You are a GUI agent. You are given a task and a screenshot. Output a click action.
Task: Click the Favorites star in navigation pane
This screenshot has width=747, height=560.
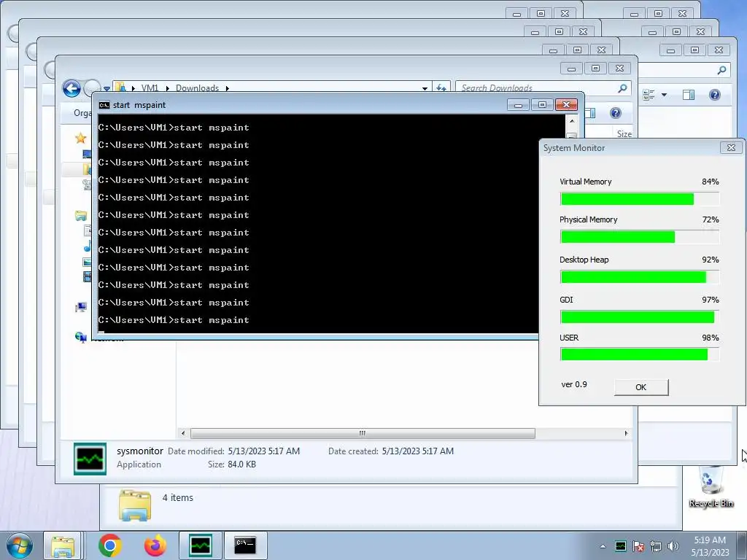click(80, 138)
